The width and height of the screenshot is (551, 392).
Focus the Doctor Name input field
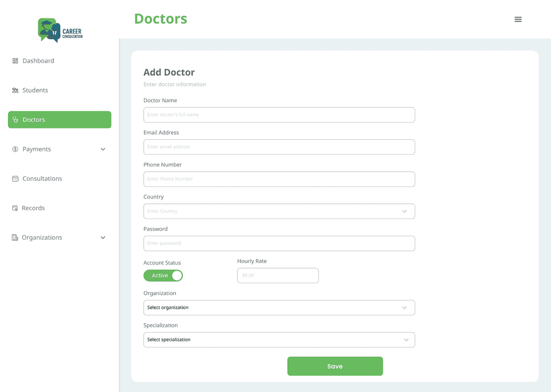(279, 115)
